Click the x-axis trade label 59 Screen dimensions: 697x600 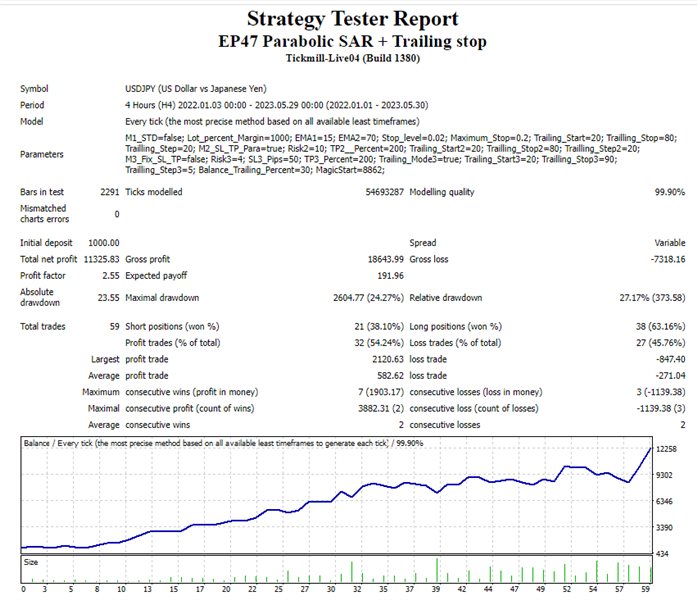(x=645, y=589)
